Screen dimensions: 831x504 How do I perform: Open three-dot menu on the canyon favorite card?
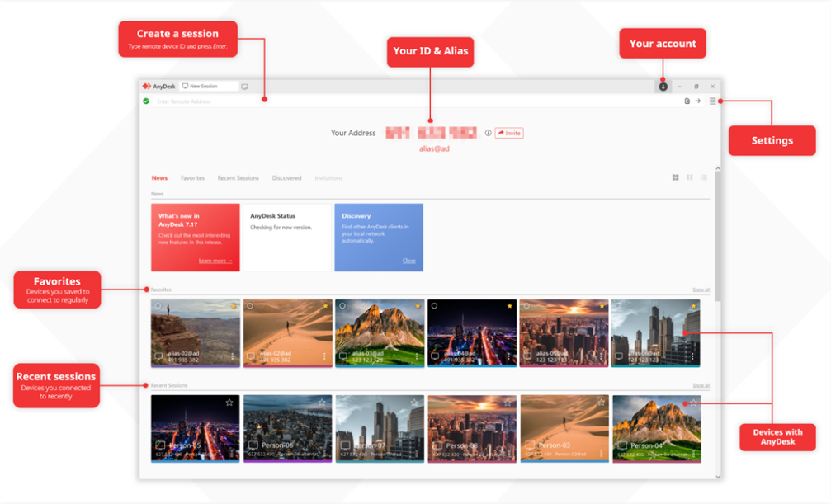coord(232,356)
